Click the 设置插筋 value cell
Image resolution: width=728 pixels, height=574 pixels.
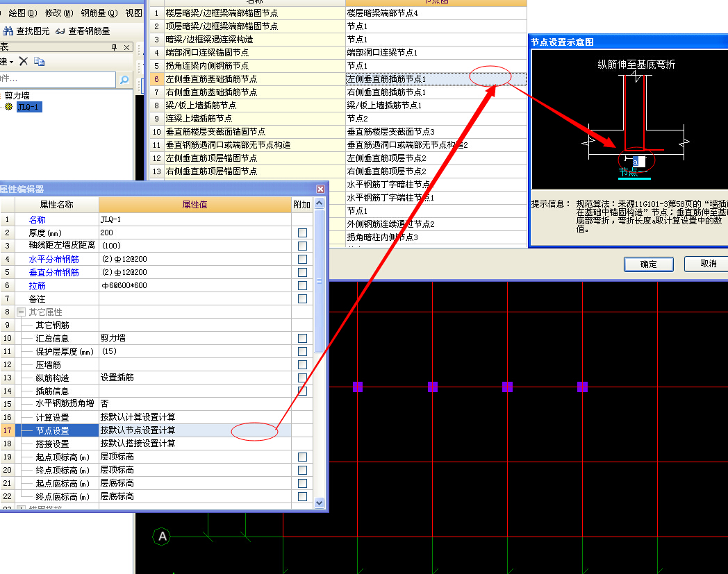coord(195,378)
